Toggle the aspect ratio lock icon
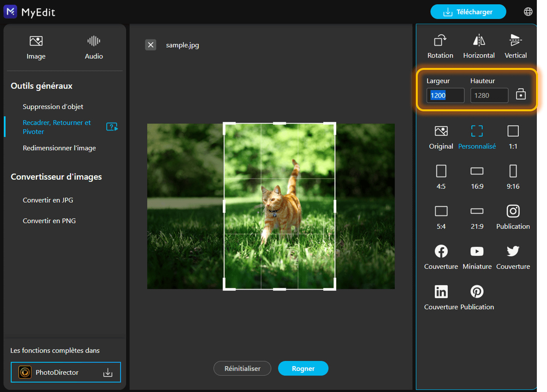This screenshot has height=392, width=547. pos(521,94)
